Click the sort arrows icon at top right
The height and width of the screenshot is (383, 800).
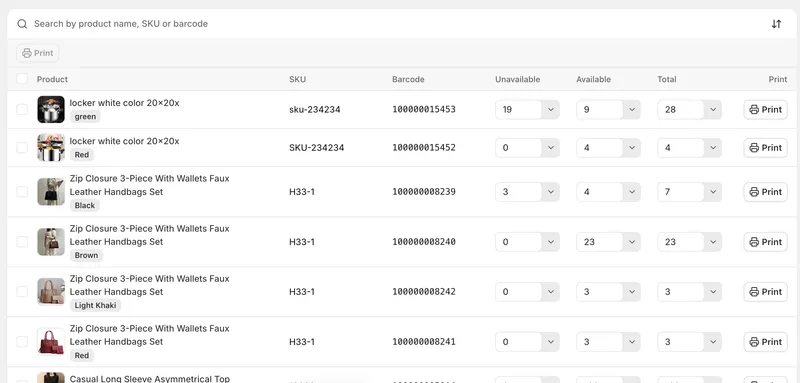776,24
